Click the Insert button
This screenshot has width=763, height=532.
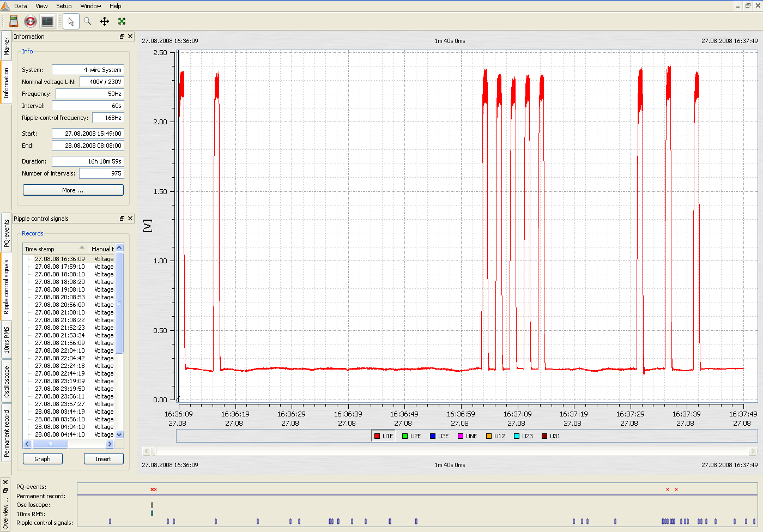(x=104, y=459)
